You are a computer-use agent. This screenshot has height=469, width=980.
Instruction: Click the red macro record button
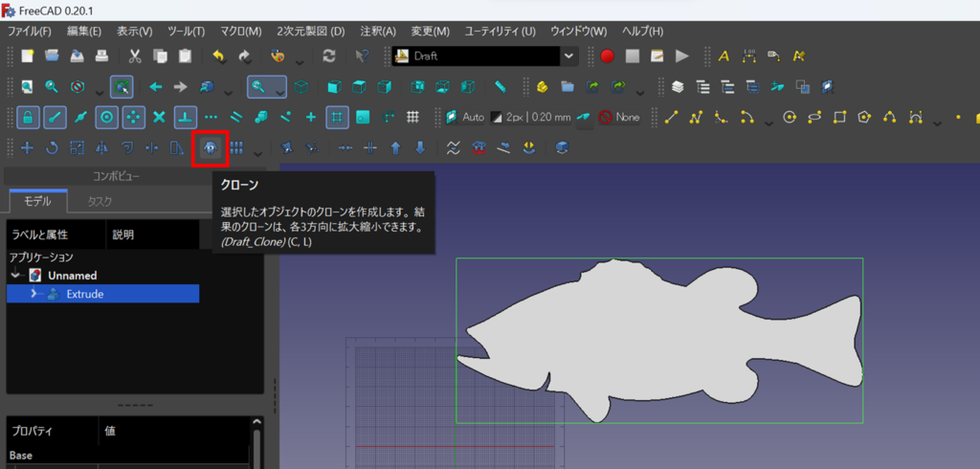click(x=607, y=56)
